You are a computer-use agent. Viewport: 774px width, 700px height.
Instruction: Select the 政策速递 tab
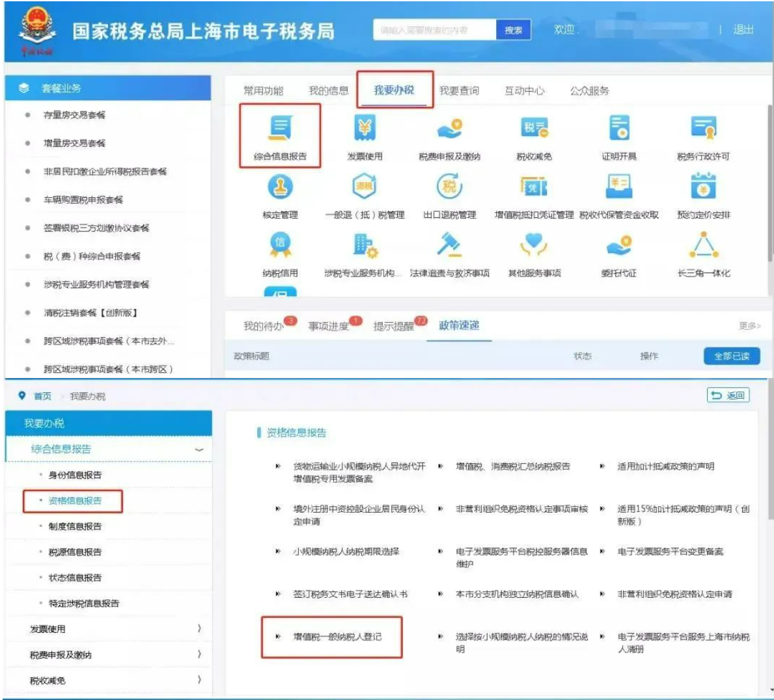point(459,325)
